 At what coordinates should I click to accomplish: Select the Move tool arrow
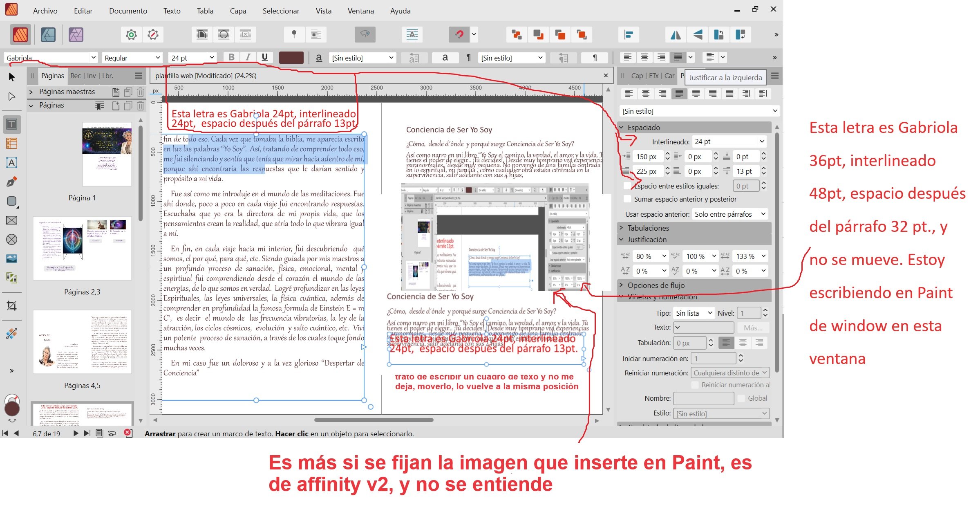(11, 77)
